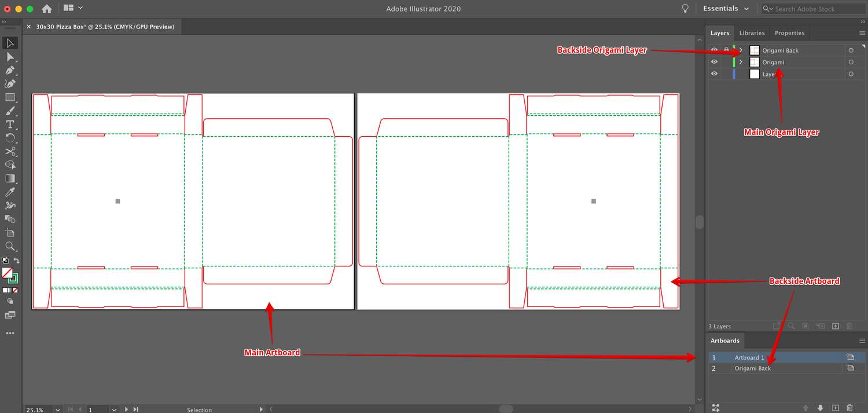Open artboard options for Origami Back
This screenshot has width=868, height=413.
[849, 368]
